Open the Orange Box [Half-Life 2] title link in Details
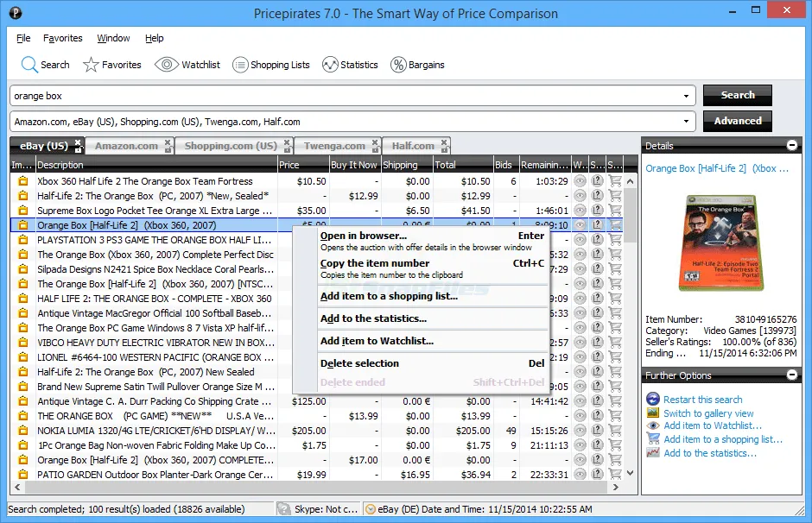This screenshot has width=812, height=523. [x=717, y=168]
